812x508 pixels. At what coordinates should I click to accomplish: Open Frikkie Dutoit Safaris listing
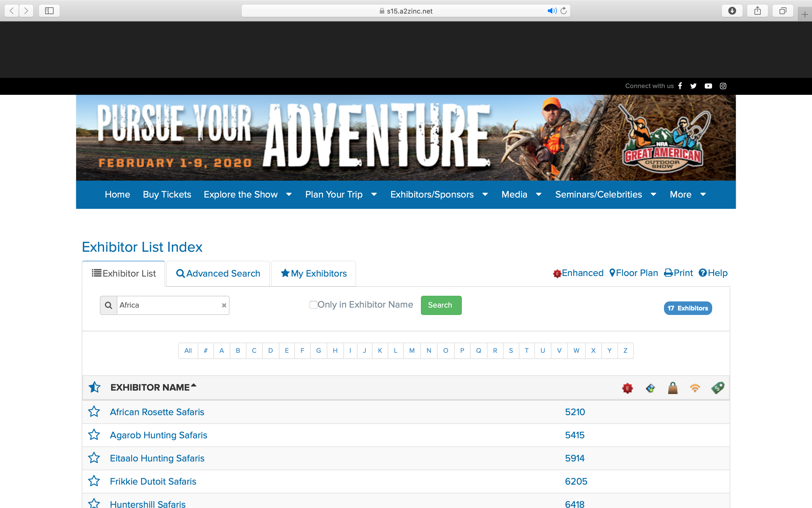(153, 481)
